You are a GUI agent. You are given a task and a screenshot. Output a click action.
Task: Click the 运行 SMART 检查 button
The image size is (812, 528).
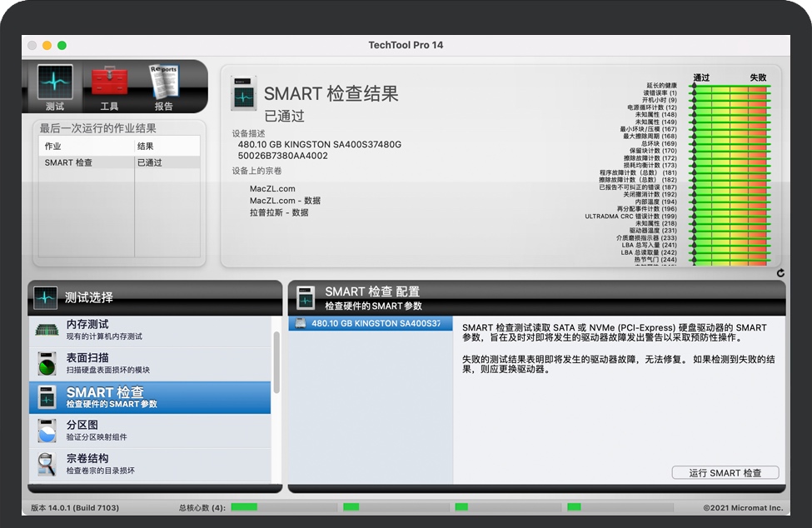725,472
